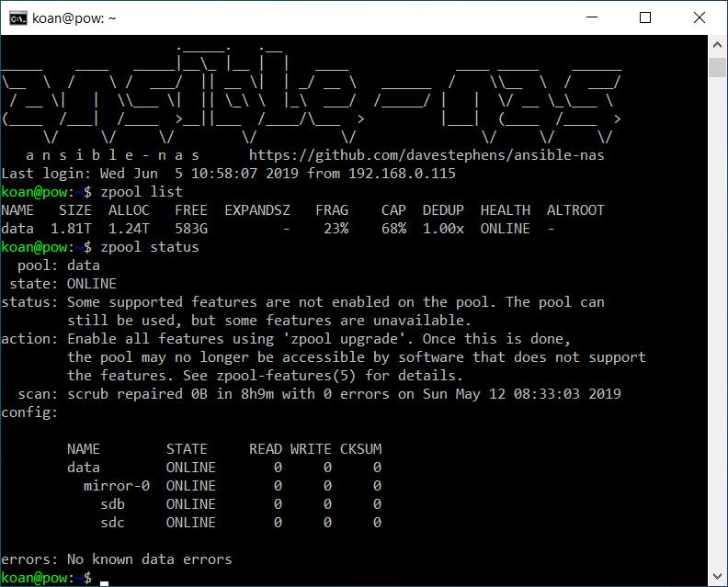Click the DEDUP column header
This screenshot has width=728, height=587.
tap(443, 210)
